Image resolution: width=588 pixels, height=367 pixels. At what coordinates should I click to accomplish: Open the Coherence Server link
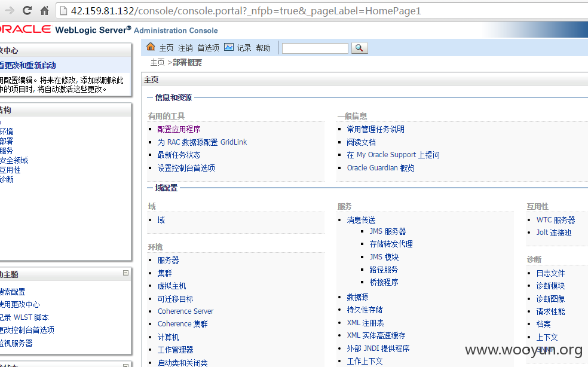185,311
